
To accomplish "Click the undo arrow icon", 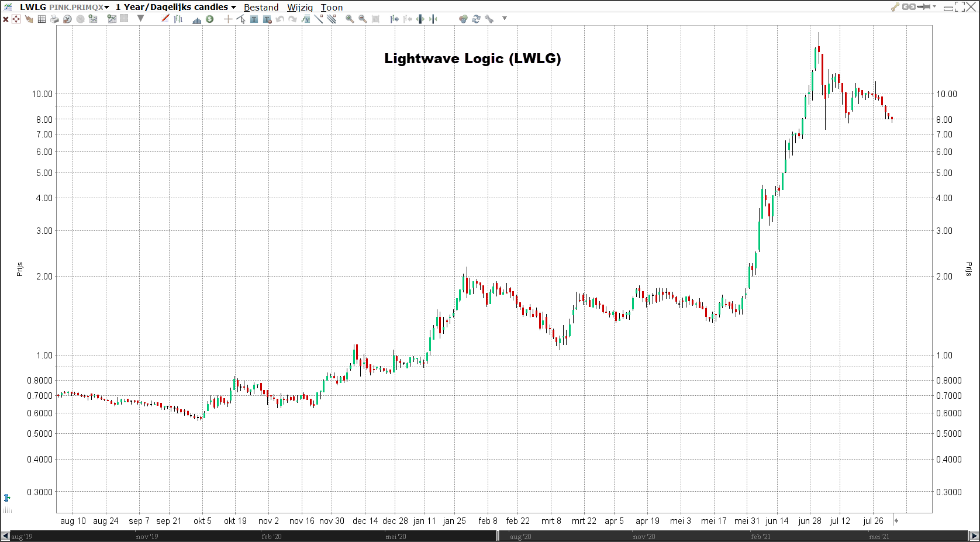I will [x=279, y=19].
